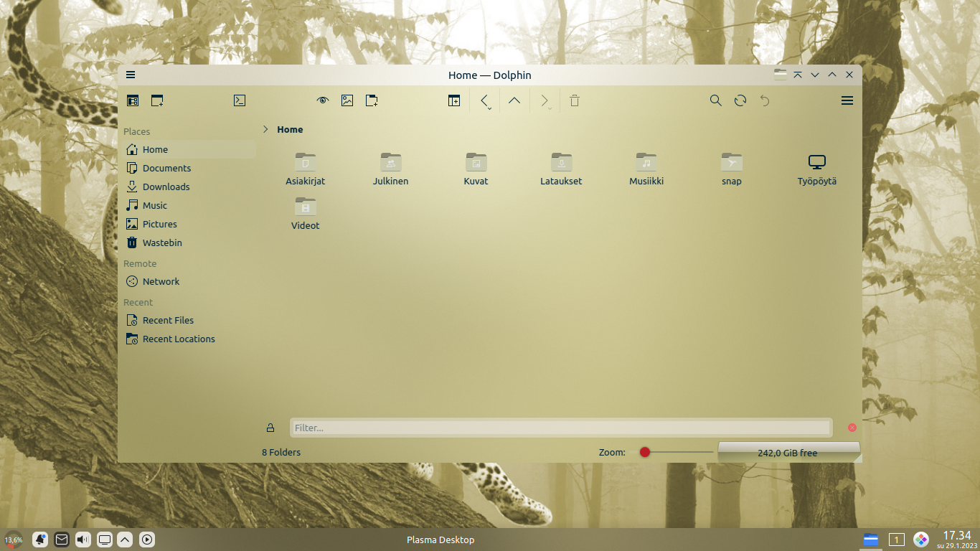Click the Zoom slider handle
The width and height of the screenshot is (980, 551).
645,452
